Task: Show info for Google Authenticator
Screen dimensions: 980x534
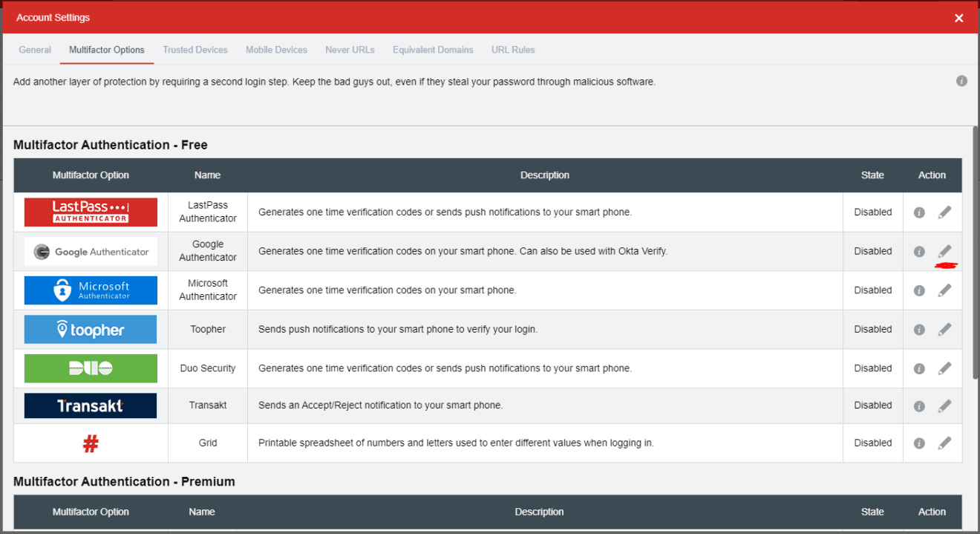Action: pyautogui.click(x=919, y=252)
